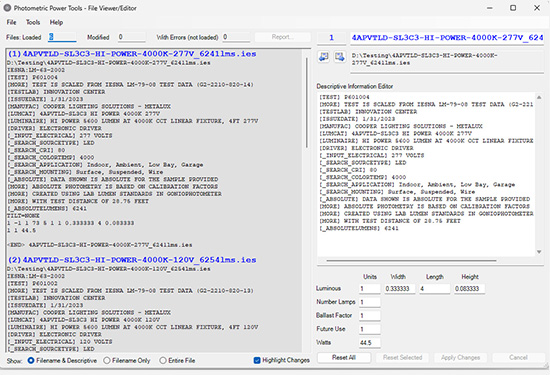550x375 pixels.
Task: Click the [MANUFAC] COOPER LIGHTING line in the editor
Action: 401,126
